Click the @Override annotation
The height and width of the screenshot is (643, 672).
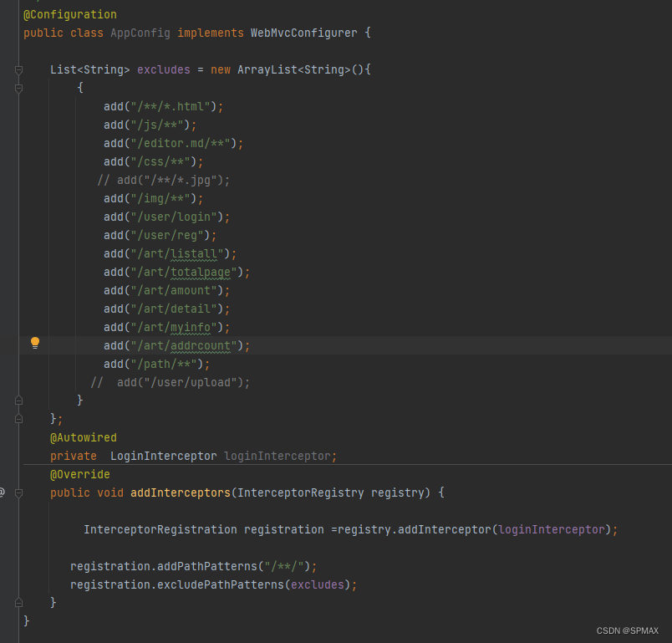tap(79, 475)
